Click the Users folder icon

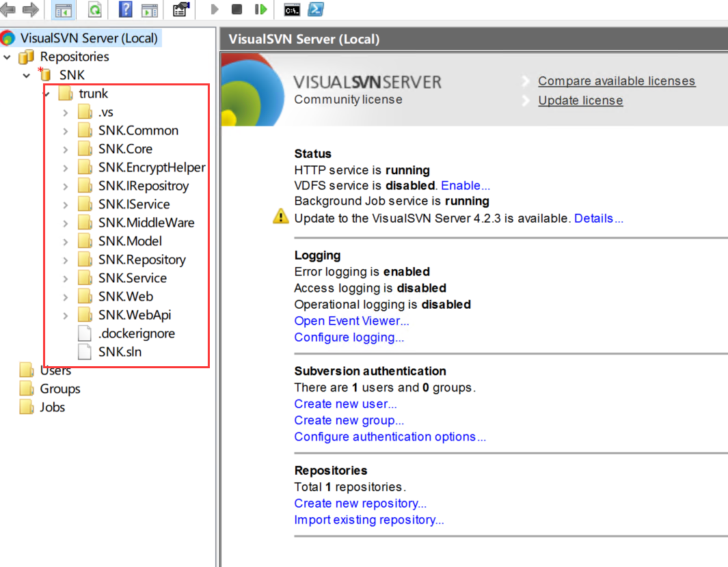(x=27, y=370)
